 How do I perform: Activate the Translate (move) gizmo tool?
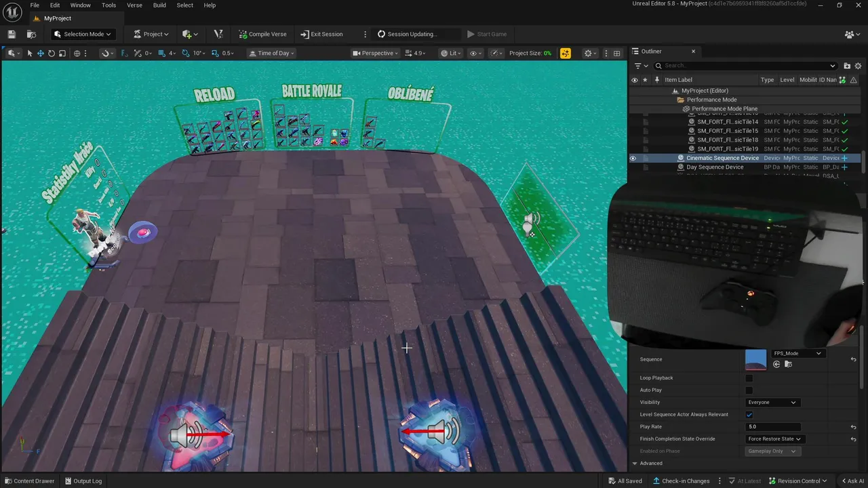(x=41, y=53)
